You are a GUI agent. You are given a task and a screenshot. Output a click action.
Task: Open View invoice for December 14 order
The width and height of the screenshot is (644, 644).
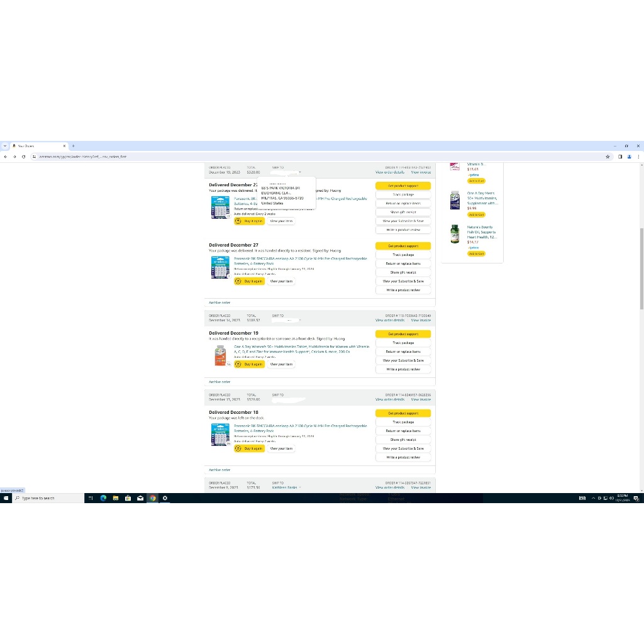pyautogui.click(x=421, y=320)
